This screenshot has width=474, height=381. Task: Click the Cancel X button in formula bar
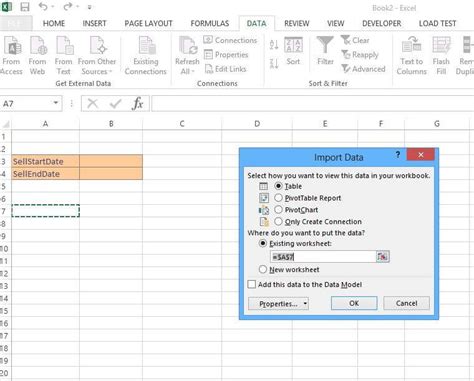pos(92,104)
